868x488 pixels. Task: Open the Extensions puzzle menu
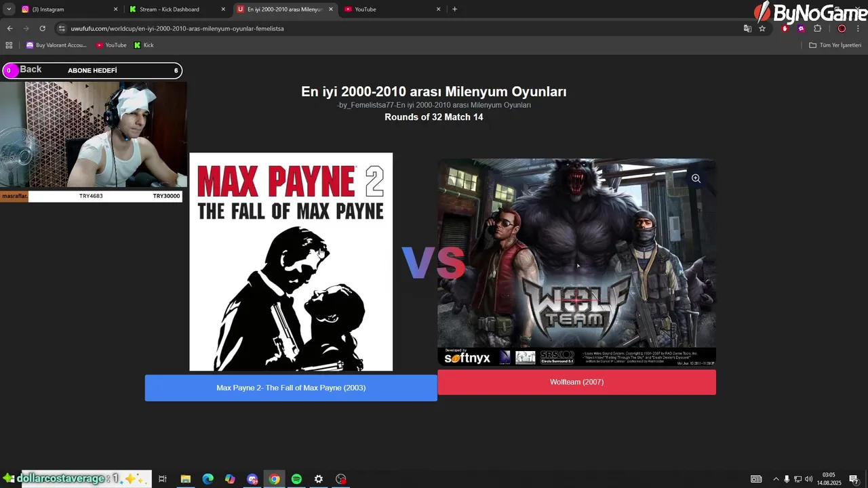pos(817,28)
